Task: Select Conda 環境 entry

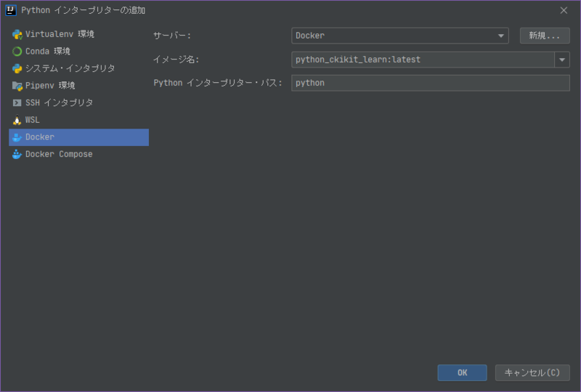Action: (79, 51)
